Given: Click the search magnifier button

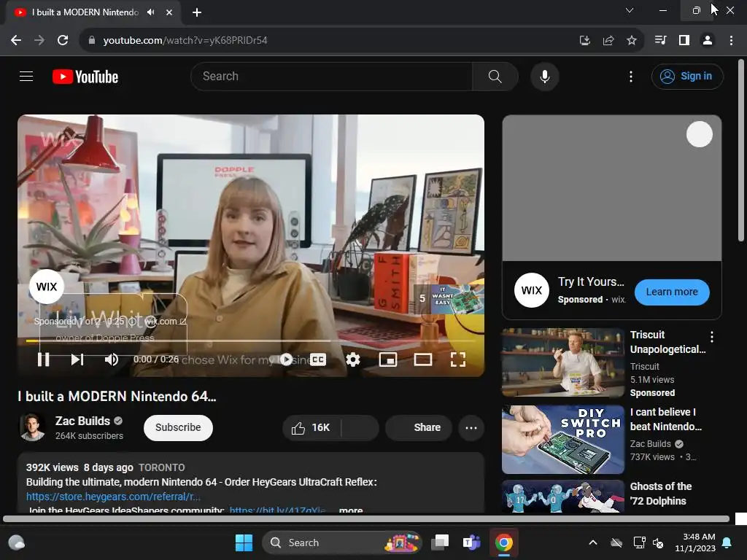Looking at the screenshot, I should (495, 76).
